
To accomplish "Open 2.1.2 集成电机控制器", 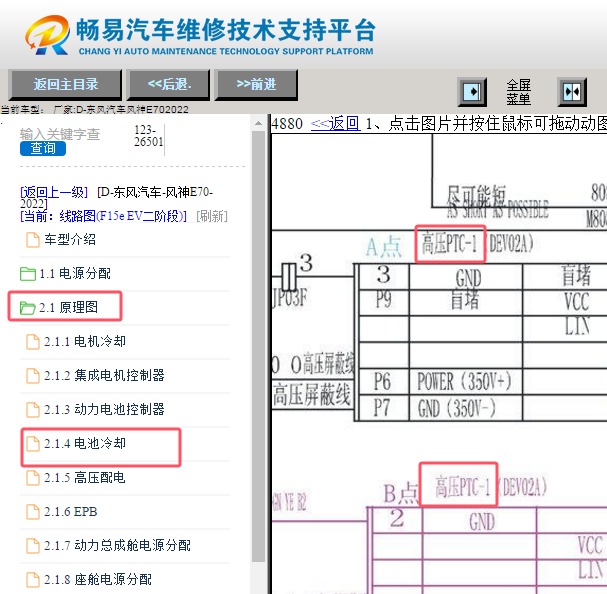I will pos(104,375).
